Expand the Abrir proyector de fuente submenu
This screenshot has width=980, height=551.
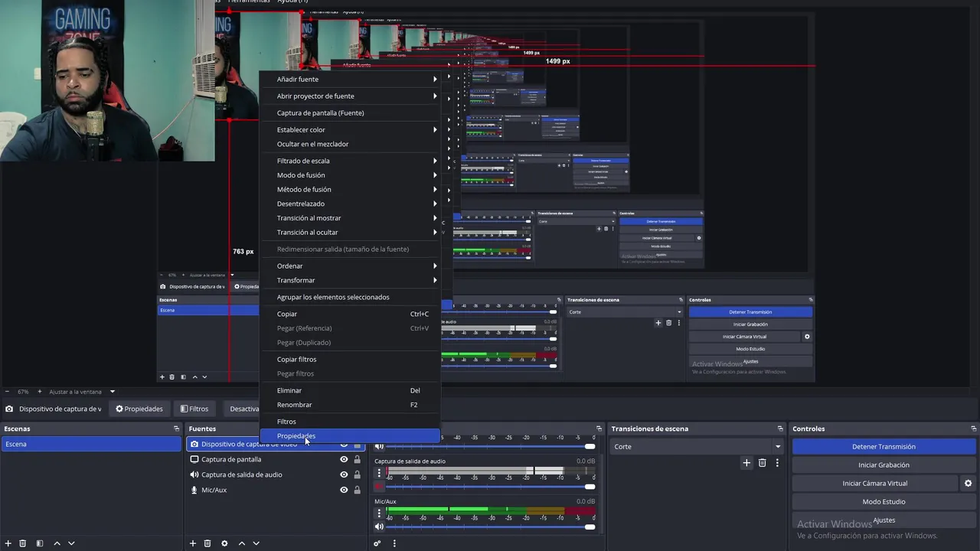click(x=350, y=96)
